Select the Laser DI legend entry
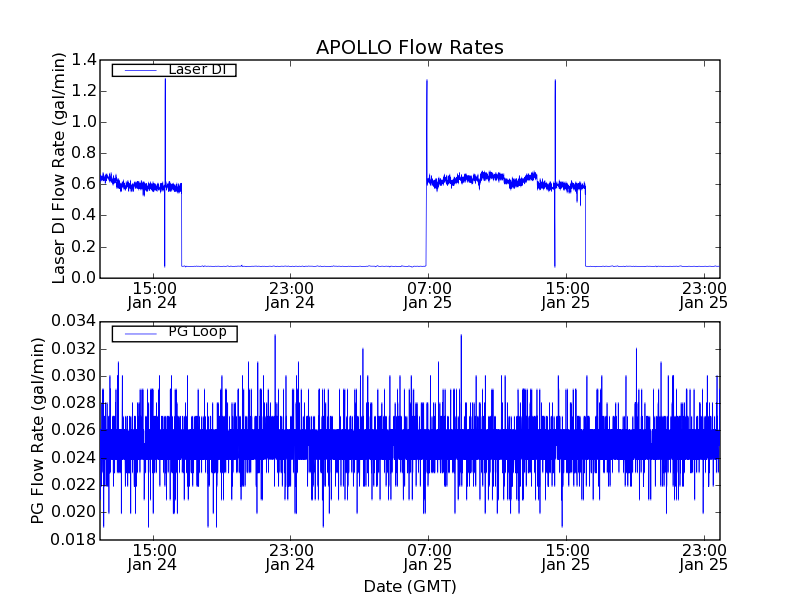Screen dimensions: 800x600 coord(195,70)
